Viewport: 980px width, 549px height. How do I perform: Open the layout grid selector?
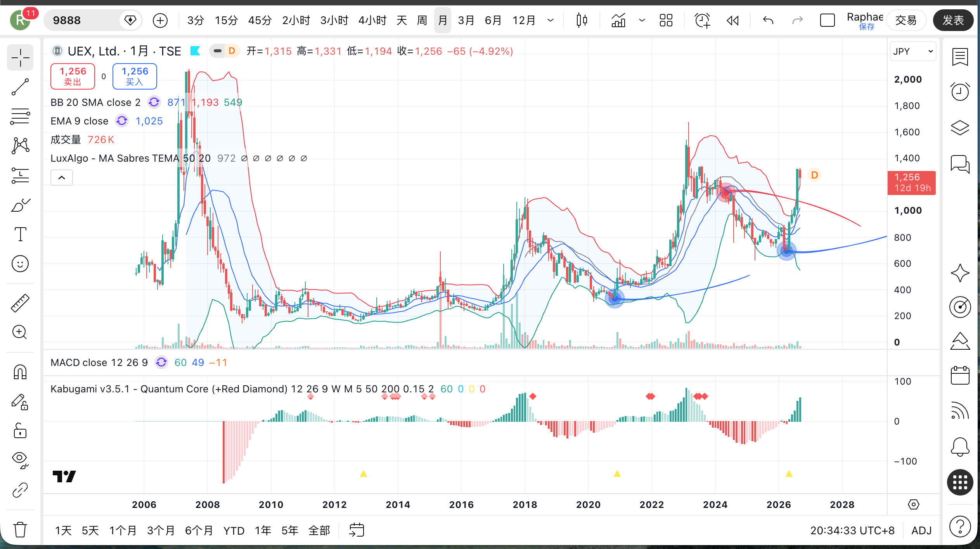[x=666, y=20]
